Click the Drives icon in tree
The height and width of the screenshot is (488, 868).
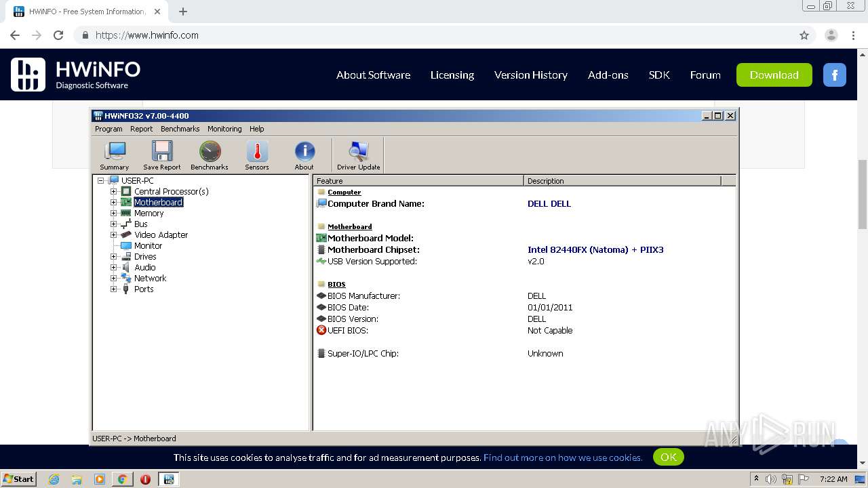click(x=125, y=256)
